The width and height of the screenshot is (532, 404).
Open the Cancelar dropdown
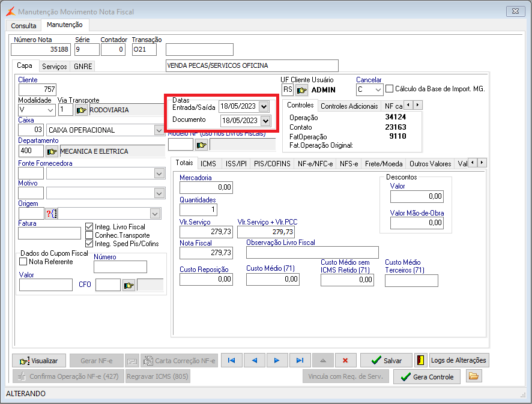point(377,89)
